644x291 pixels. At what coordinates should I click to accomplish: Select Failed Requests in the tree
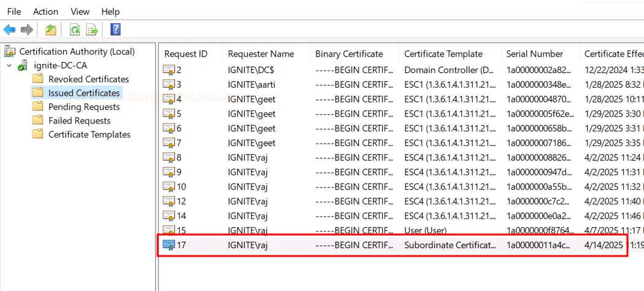click(80, 121)
